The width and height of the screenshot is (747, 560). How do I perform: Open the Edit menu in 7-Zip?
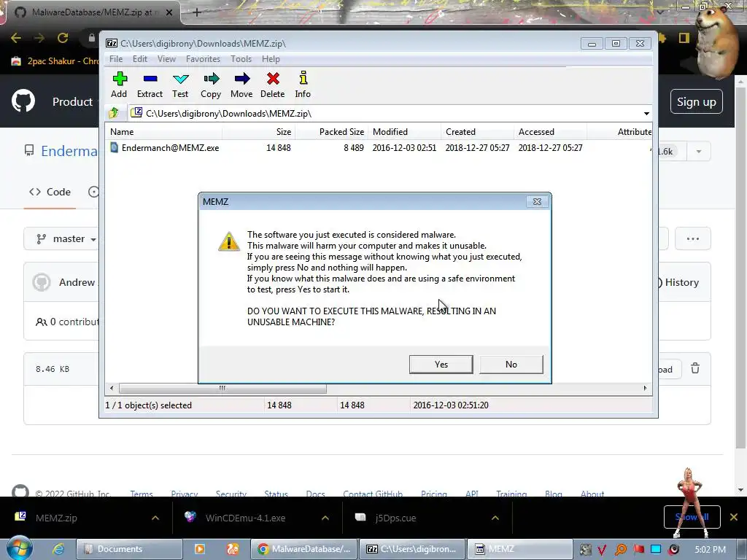(139, 59)
